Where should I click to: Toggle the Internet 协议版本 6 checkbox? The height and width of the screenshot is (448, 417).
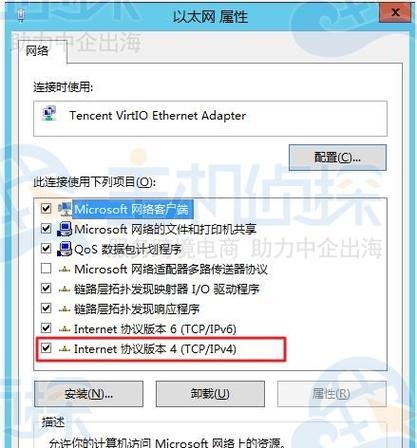[x=46, y=328]
